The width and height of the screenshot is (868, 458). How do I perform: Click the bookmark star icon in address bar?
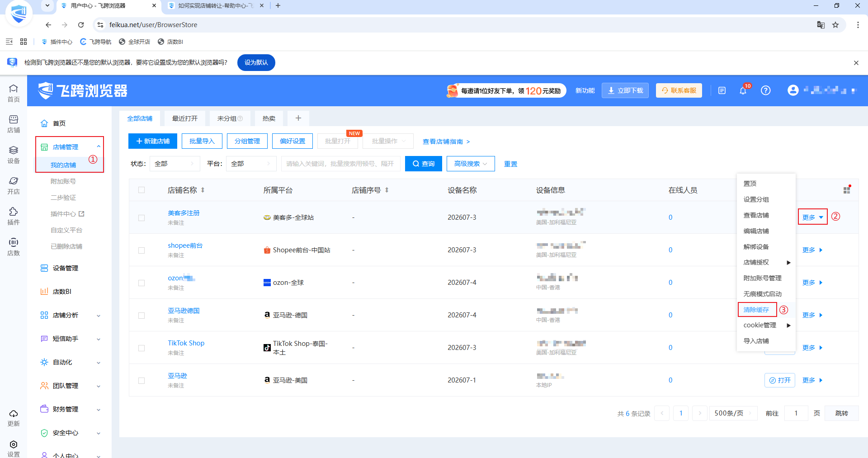click(835, 25)
